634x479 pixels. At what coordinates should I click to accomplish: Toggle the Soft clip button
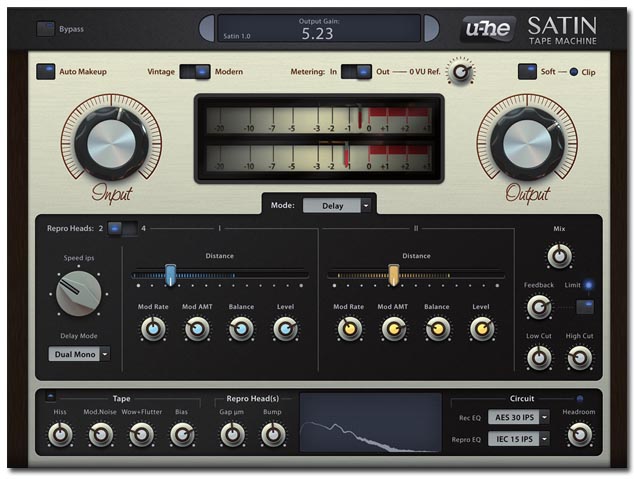(527, 72)
